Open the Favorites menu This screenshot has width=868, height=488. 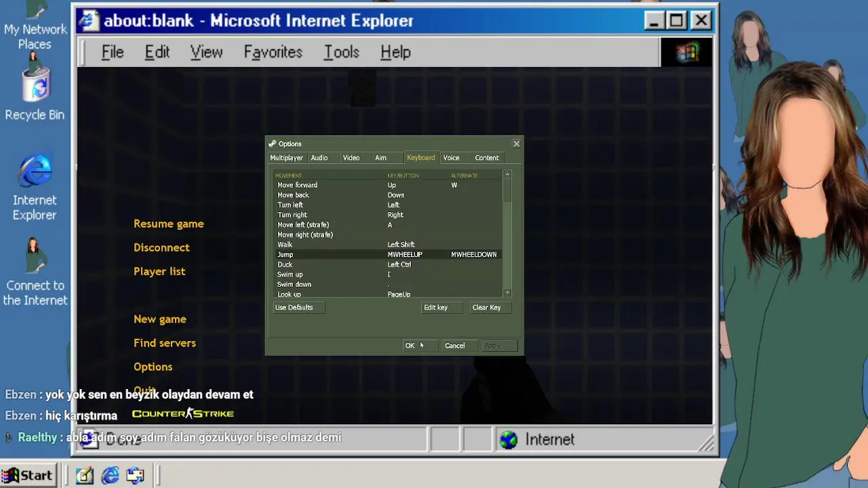273,52
